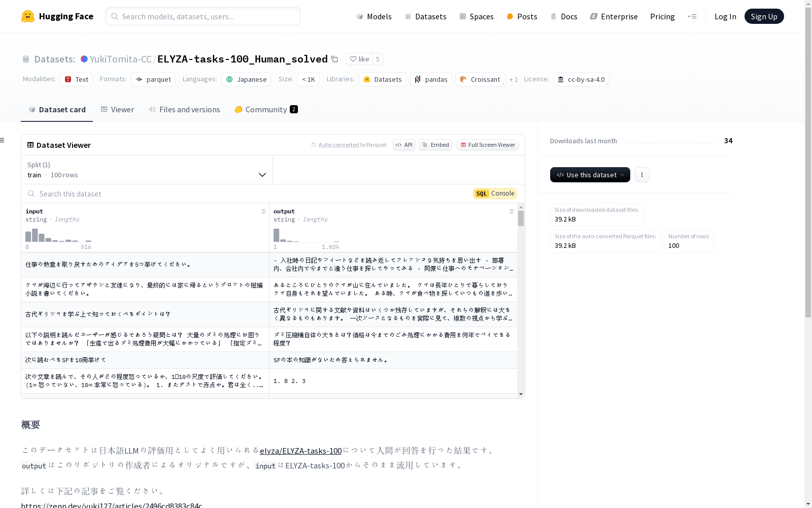Expand the Croissant library tag
The width and height of the screenshot is (812, 508).
480,79
